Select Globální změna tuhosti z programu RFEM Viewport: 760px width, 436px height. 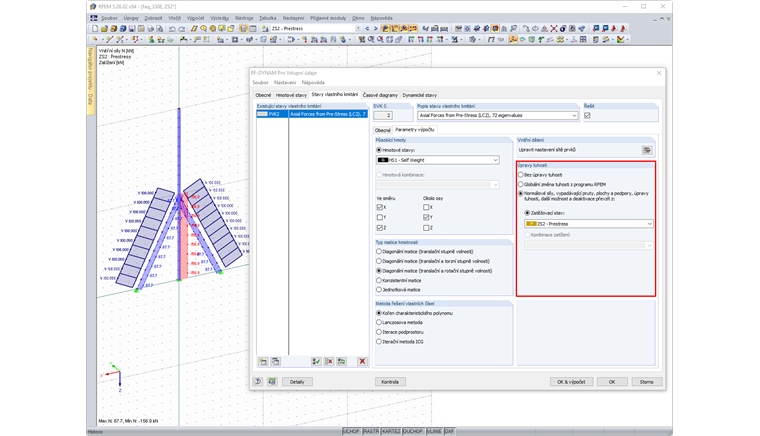pyautogui.click(x=521, y=185)
